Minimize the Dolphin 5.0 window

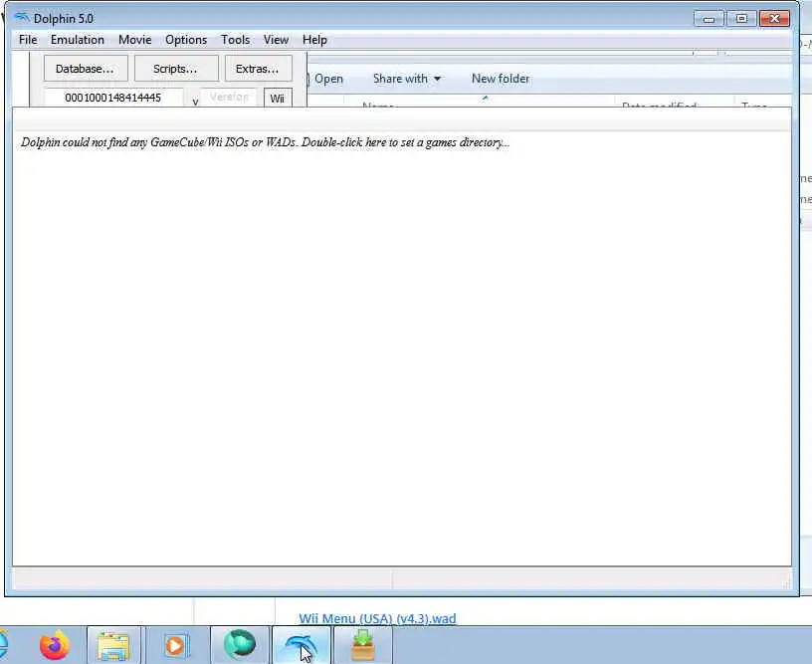tap(709, 19)
